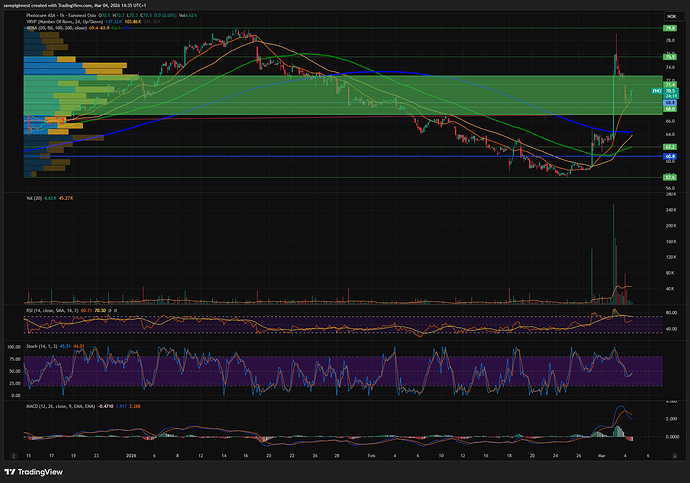The width and height of the screenshot is (690, 483).
Task: Click the 240 K volume axis label
Action: coord(670,208)
